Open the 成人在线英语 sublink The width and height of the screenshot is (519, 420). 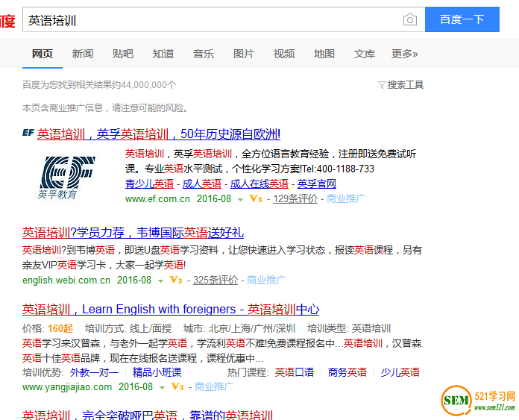tap(259, 184)
